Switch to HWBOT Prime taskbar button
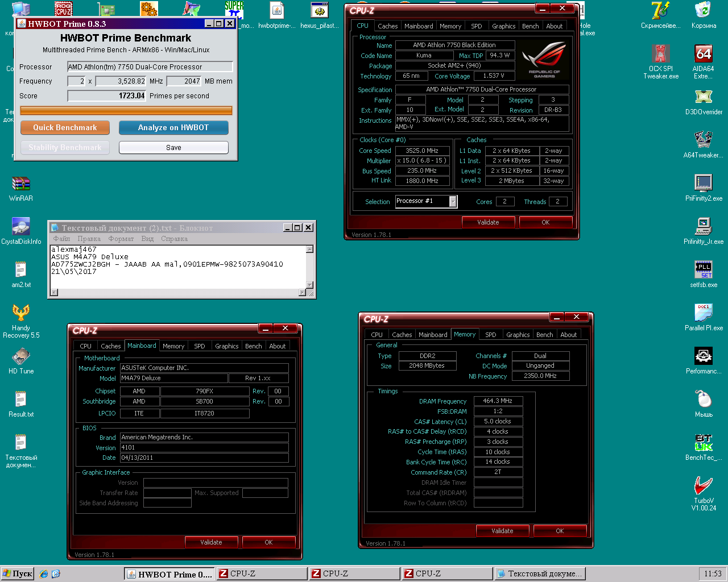728x582 pixels. pos(169,574)
